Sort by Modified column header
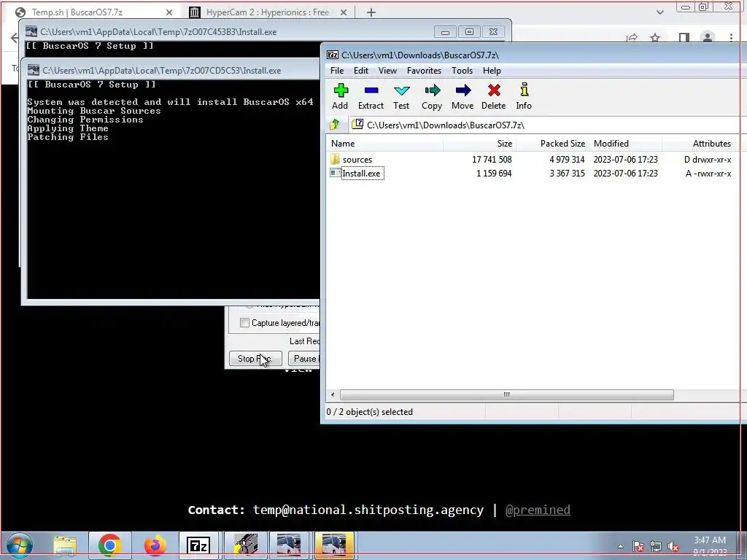 click(x=625, y=144)
